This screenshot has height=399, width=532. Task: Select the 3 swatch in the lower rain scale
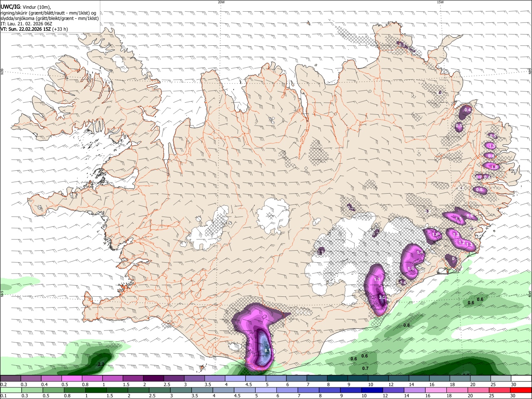(181, 390)
